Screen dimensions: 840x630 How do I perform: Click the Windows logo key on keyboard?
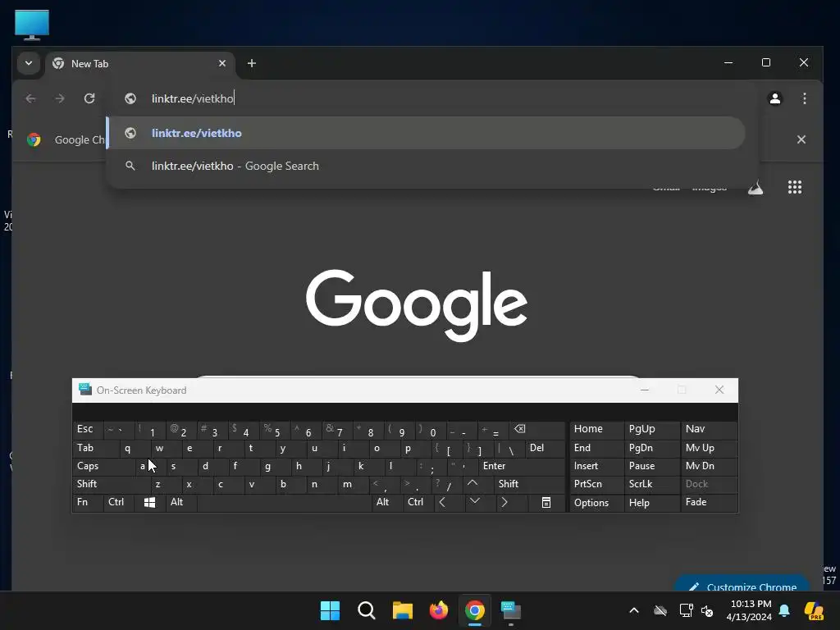pos(149,503)
